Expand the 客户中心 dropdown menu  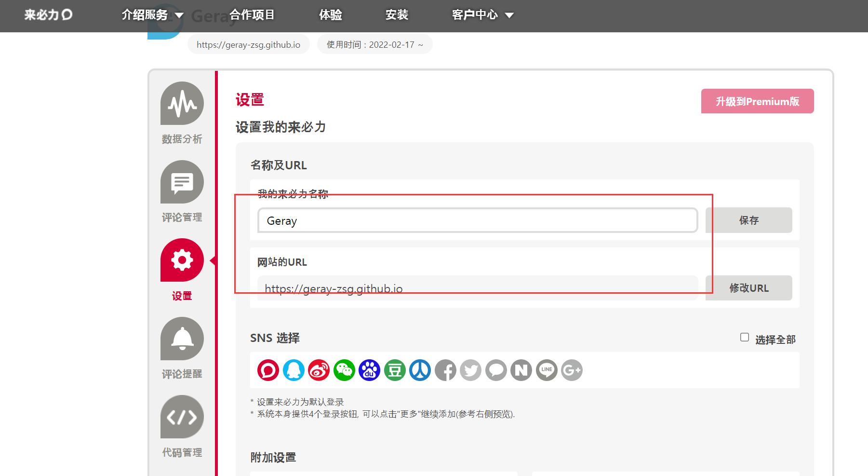click(x=482, y=15)
